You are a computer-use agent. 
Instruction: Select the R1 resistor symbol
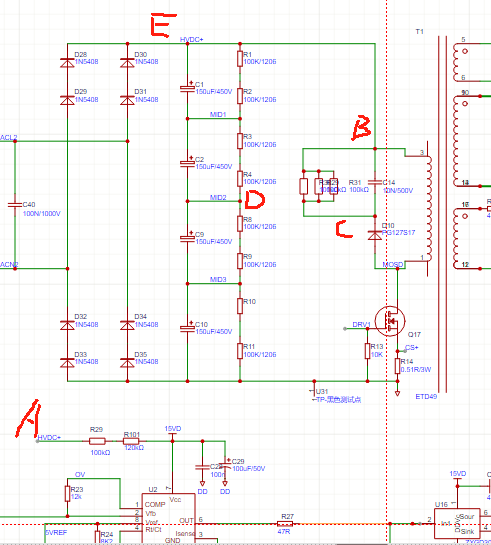240,59
